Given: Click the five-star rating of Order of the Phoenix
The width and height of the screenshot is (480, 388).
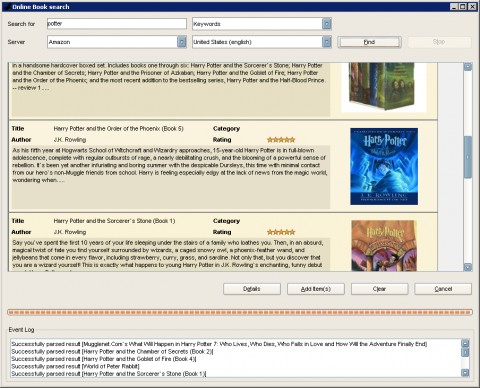Looking at the screenshot, I should (281, 140).
